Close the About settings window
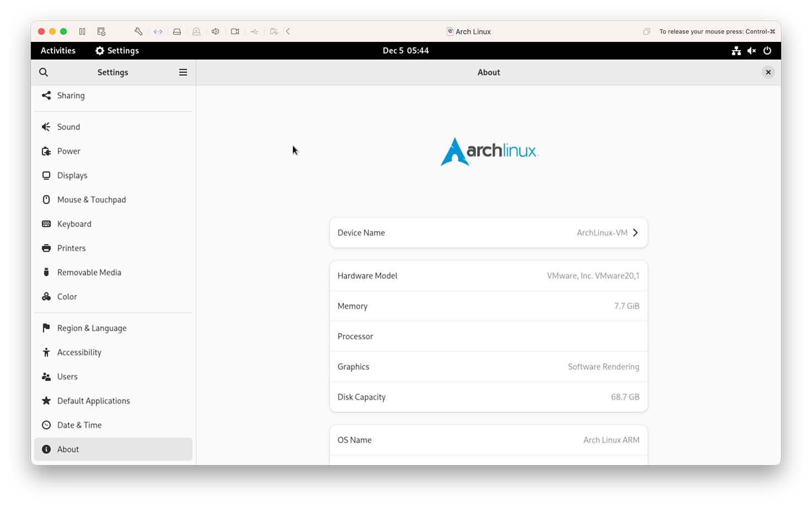The image size is (812, 506). click(768, 72)
